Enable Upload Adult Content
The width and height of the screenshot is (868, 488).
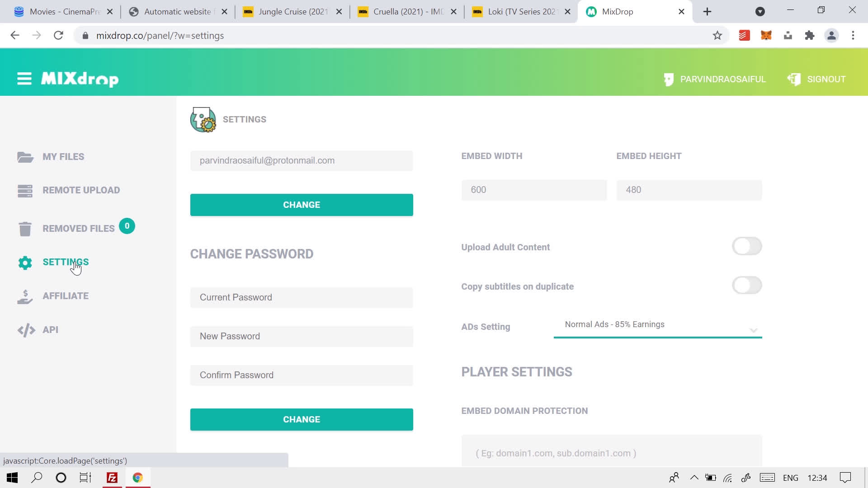(x=746, y=247)
